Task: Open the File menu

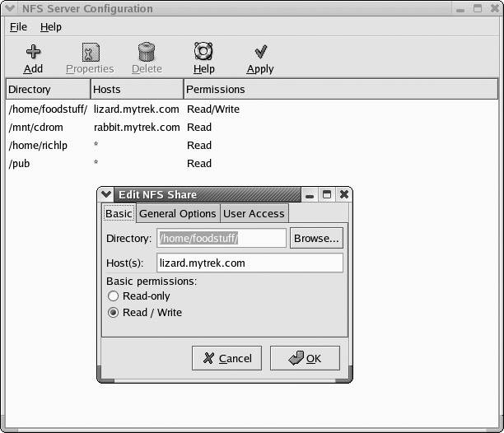Action: click(18, 27)
